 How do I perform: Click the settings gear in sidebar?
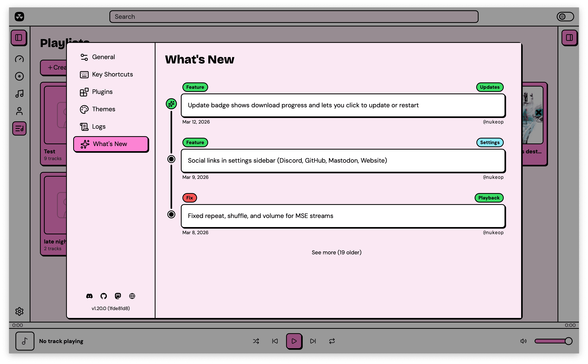click(x=19, y=311)
